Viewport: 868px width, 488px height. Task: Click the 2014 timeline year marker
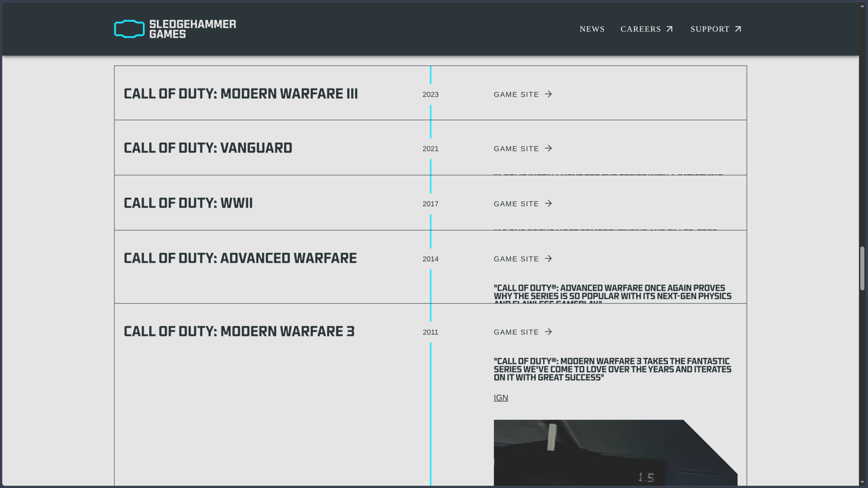pyautogui.click(x=430, y=259)
